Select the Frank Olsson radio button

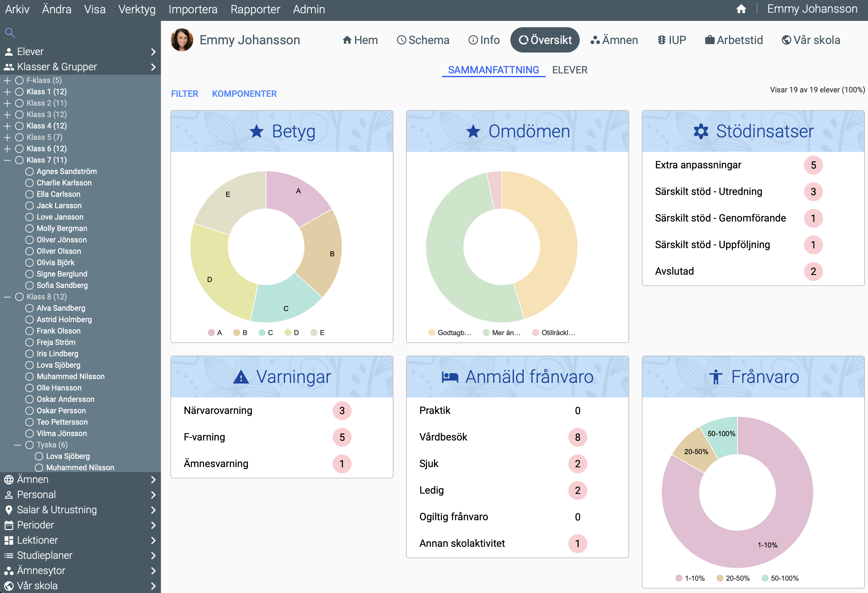click(29, 331)
